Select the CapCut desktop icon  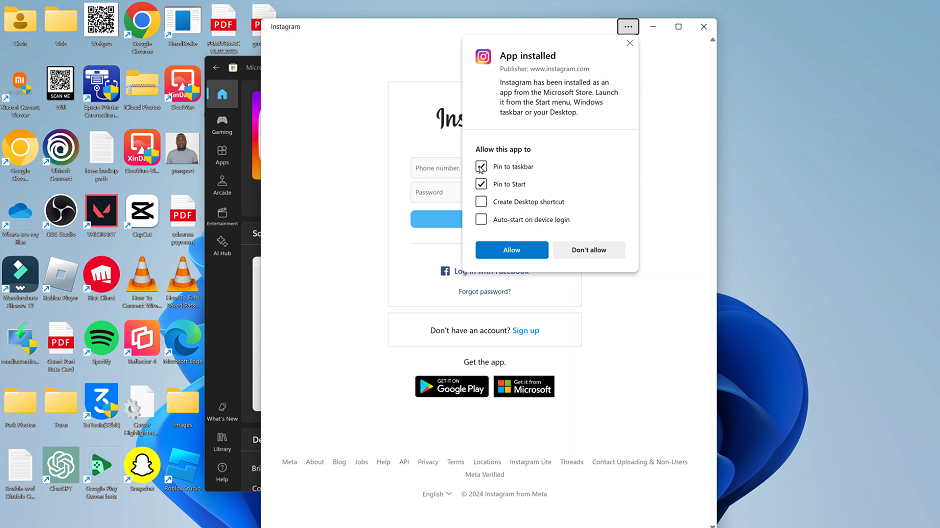[x=142, y=216]
